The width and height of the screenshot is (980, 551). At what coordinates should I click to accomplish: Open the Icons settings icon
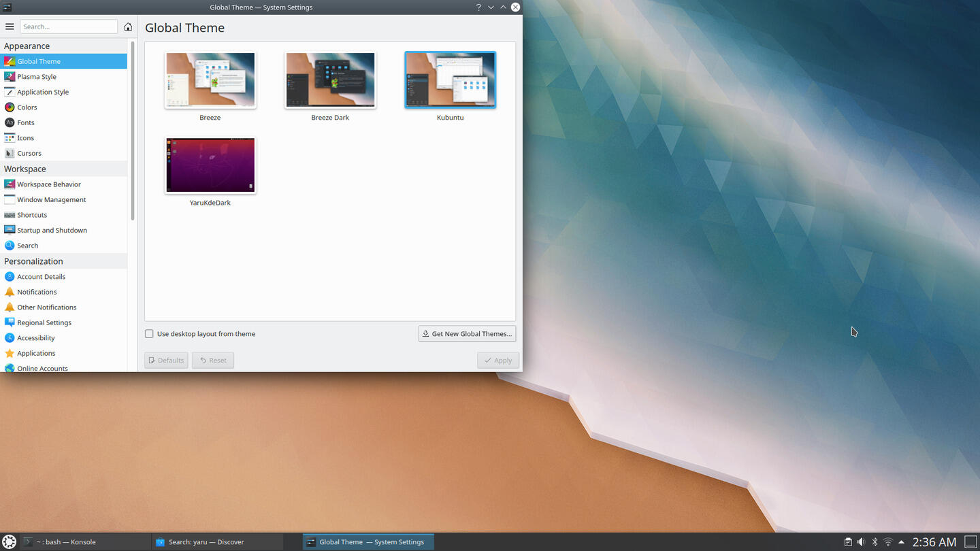click(x=10, y=138)
